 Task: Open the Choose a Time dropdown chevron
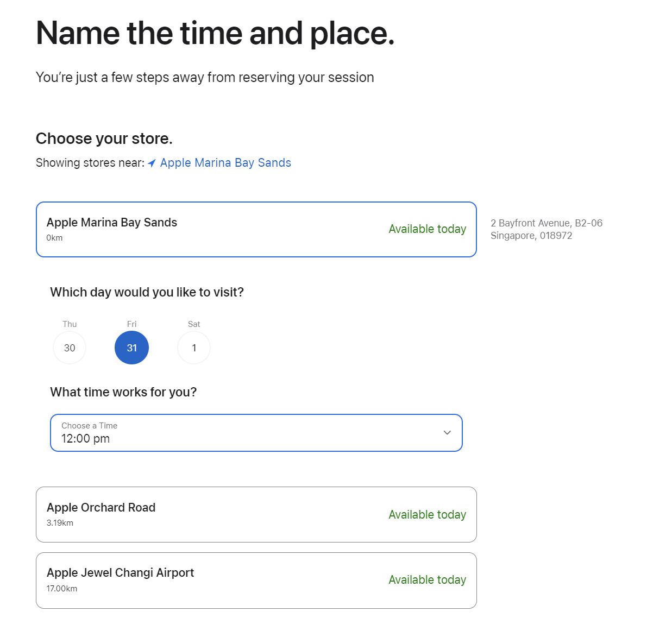tap(447, 433)
